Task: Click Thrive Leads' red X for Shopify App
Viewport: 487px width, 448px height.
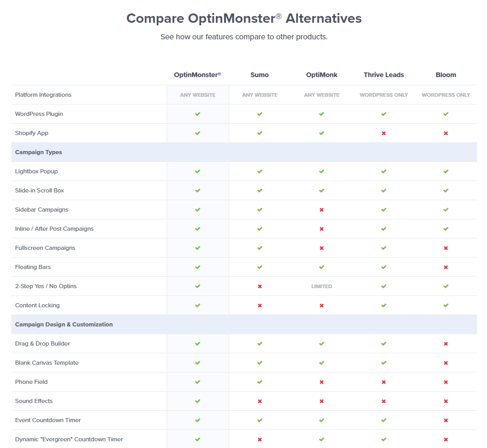Action: click(x=383, y=133)
